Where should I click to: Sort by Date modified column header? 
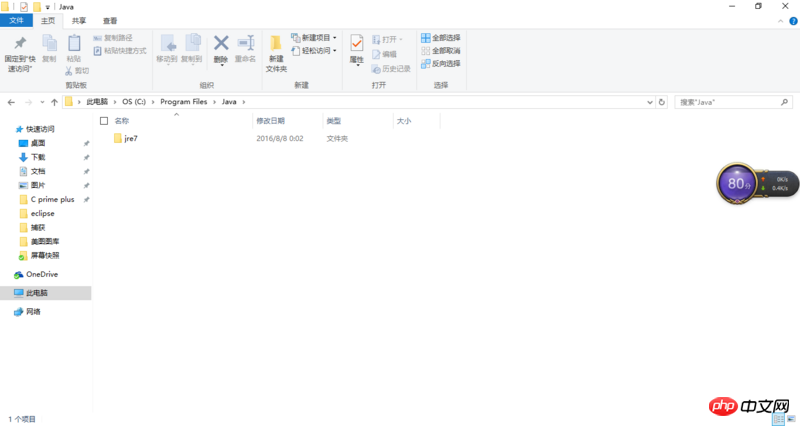pyautogui.click(x=270, y=121)
